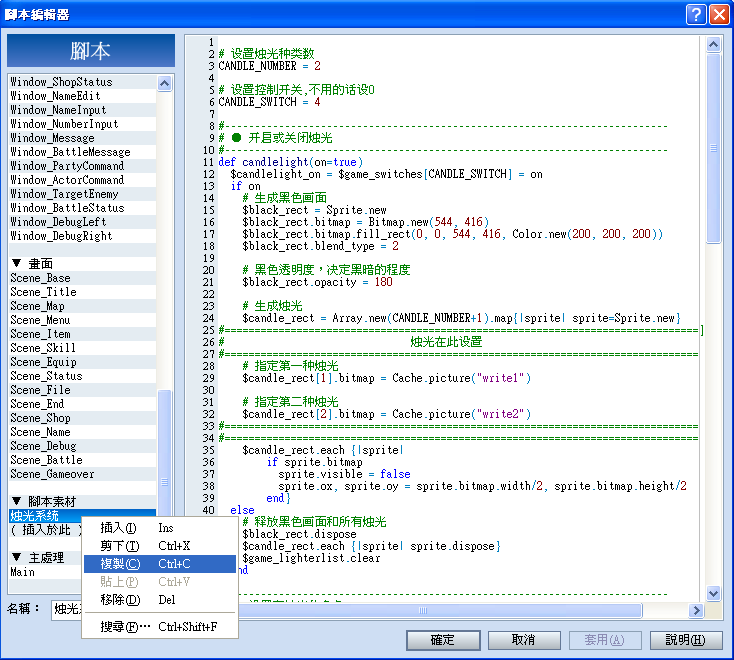The width and height of the screenshot is (734, 660).
Task: Collapse the 畫面 section triangle
Action: [17, 264]
